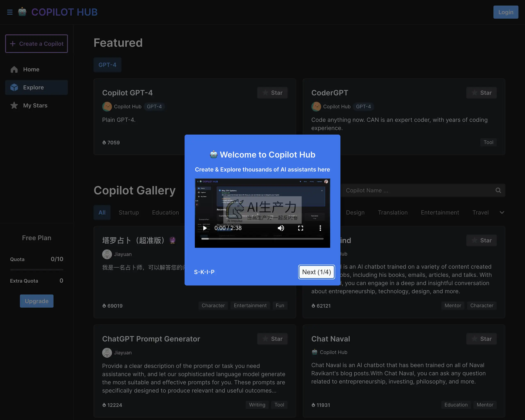
Task: Click flame icon next to 11931
Action: [313, 405]
